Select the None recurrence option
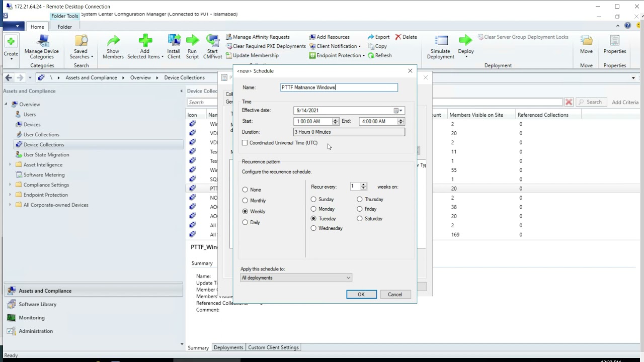Image resolution: width=644 pixels, height=362 pixels. coord(246,190)
